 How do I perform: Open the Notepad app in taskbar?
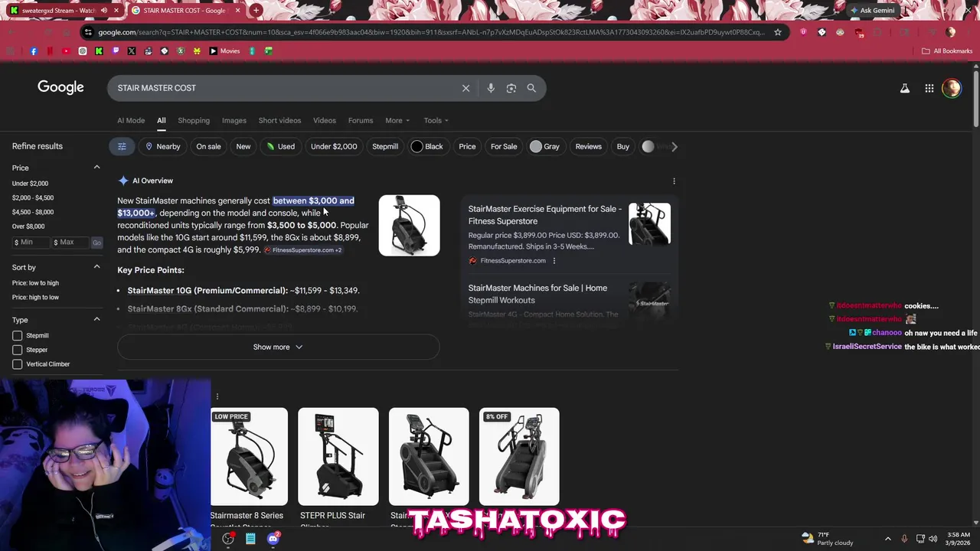[250, 539]
